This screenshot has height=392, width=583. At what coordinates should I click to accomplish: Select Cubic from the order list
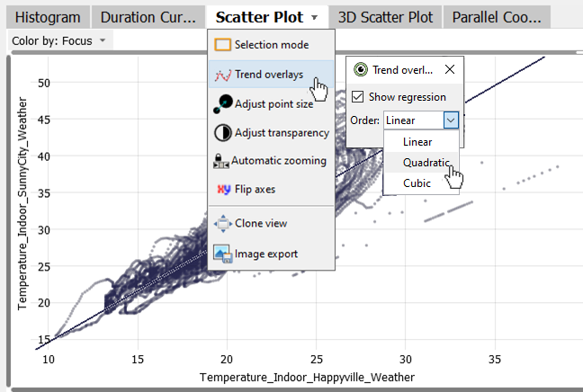417,183
